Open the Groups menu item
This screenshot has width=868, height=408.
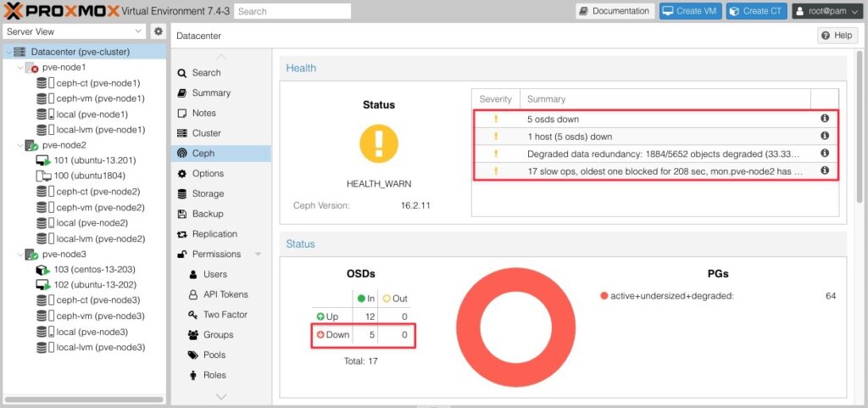pos(221,335)
